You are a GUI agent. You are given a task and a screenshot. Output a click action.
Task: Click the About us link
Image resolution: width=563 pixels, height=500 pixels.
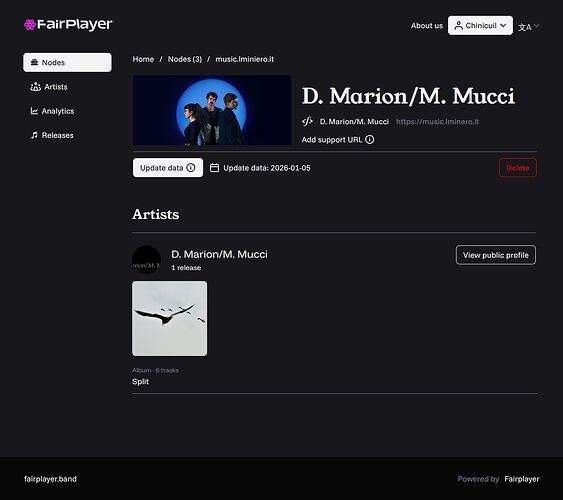tap(427, 26)
